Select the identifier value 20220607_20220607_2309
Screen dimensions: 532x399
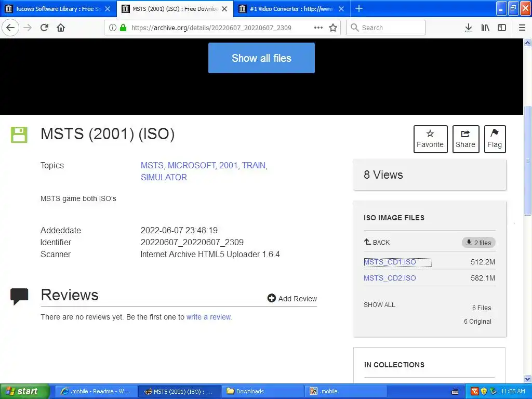[x=192, y=242]
